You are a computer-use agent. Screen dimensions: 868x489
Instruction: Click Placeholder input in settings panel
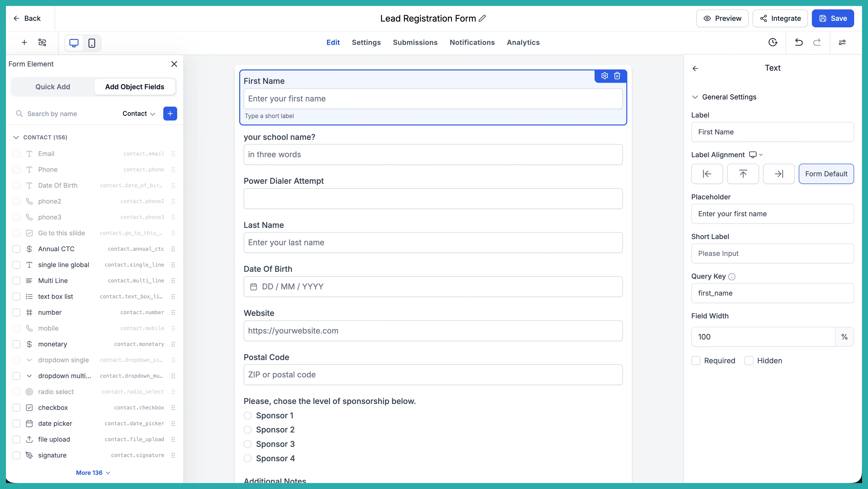click(x=772, y=214)
